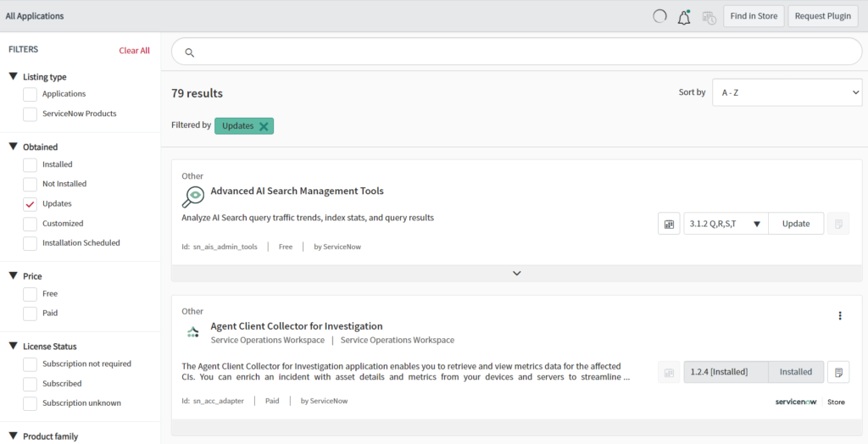Click 'Analyze AI Search query traffic' description

tap(308, 218)
